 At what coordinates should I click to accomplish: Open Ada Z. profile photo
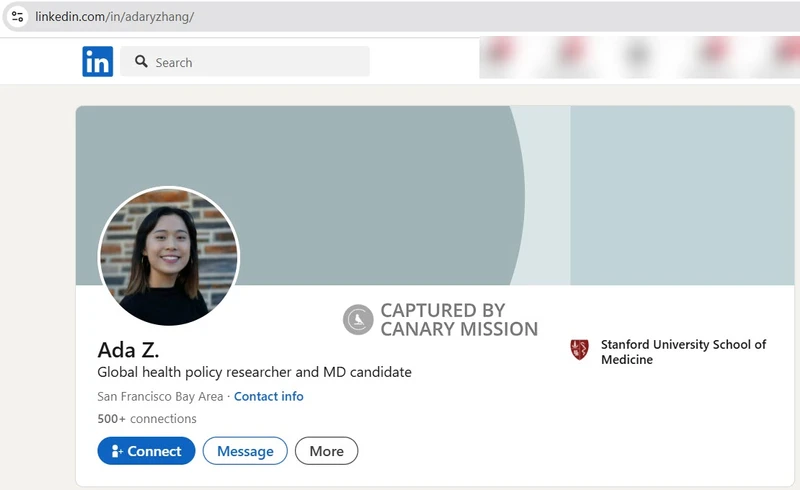[x=168, y=256]
